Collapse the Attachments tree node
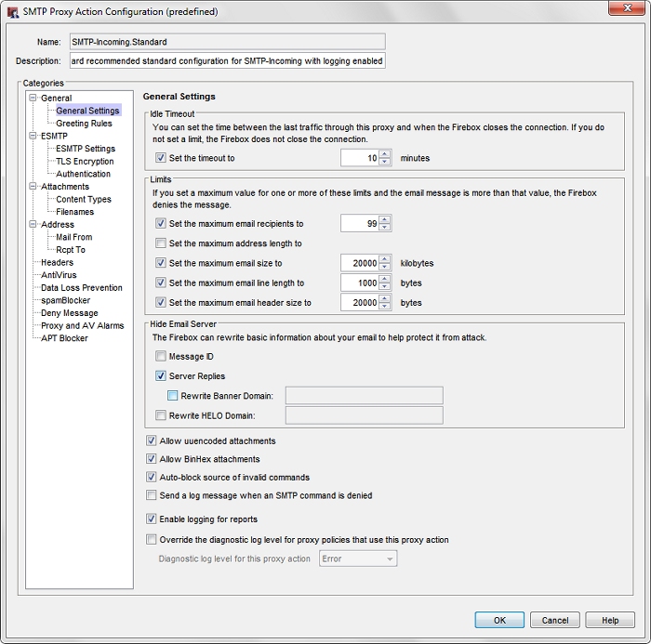The width and height of the screenshot is (651, 644). coord(33,187)
